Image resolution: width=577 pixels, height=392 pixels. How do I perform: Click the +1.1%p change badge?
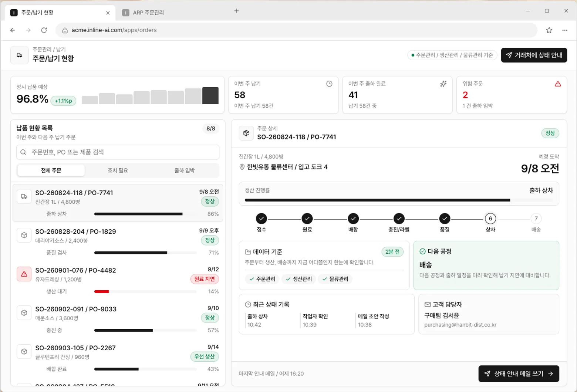[63, 101]
